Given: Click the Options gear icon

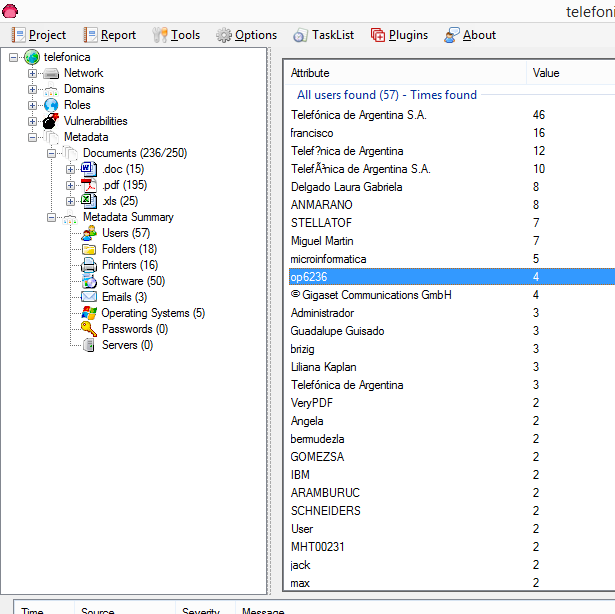Looking at the screenshot, I should pos(224,35).
